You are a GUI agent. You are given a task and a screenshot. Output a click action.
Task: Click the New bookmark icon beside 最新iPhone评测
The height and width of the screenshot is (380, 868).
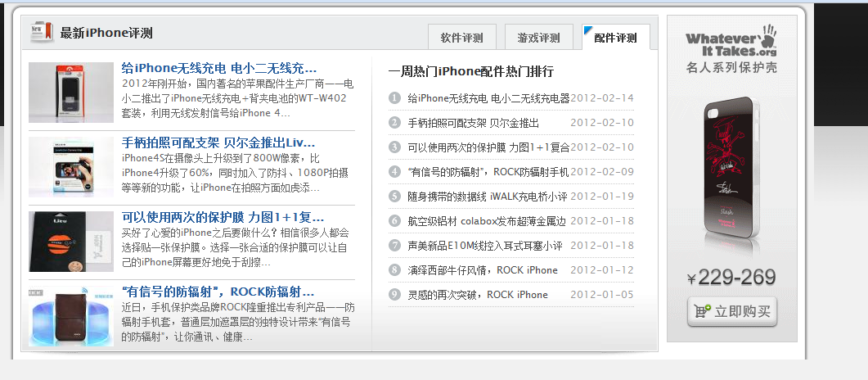coord(42,32)
